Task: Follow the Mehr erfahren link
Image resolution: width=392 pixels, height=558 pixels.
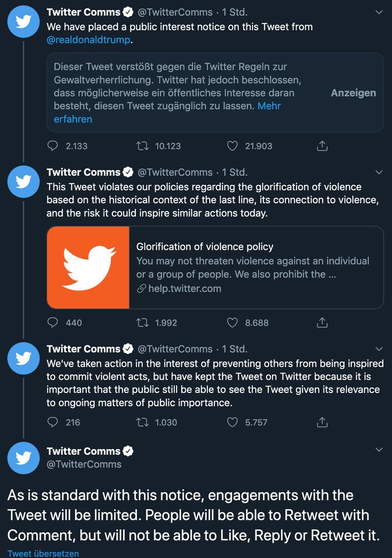Action: (72, 119)
